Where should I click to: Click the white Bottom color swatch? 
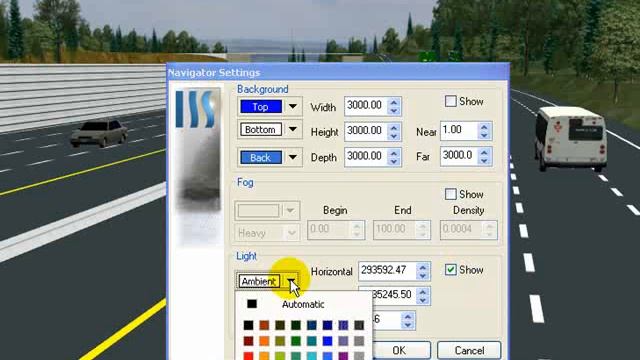coord(261,129)
